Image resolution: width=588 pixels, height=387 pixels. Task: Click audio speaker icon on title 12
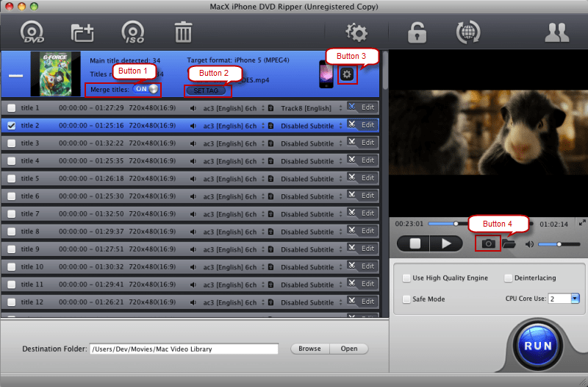[x=193, y=302]
